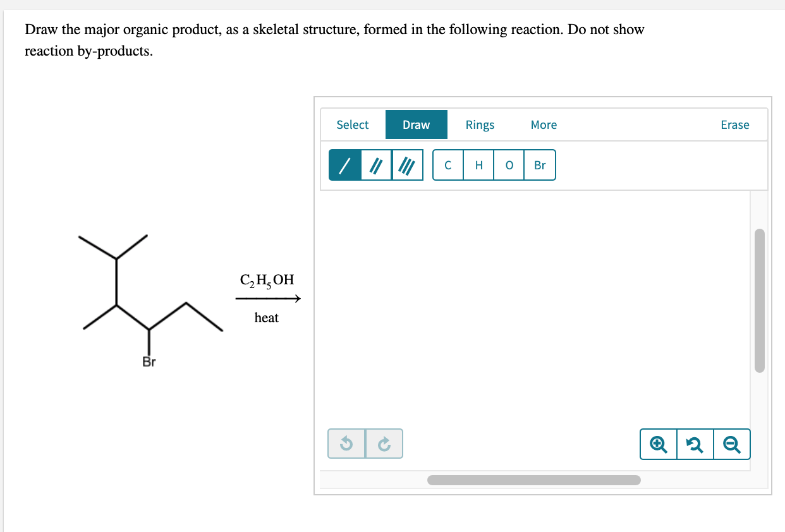Open the More options menu
The width and height of the screenshot is (785, 532).
[x=544, y=124]
